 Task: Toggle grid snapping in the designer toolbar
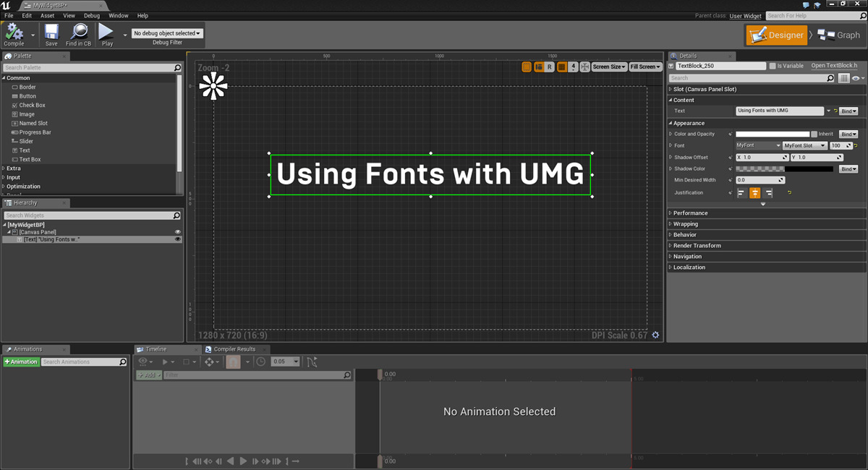point(562,66)
